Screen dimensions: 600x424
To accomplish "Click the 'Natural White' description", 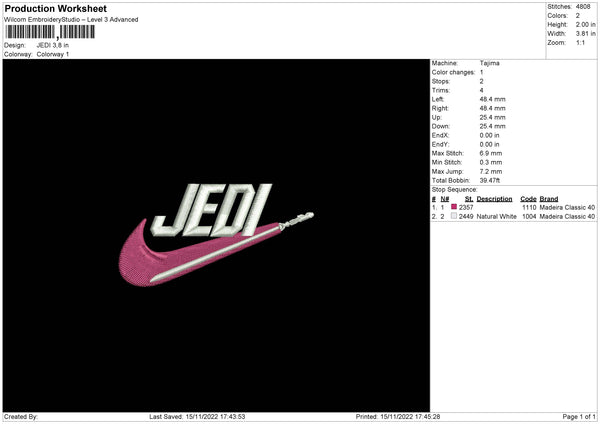I will click(496, 216).
